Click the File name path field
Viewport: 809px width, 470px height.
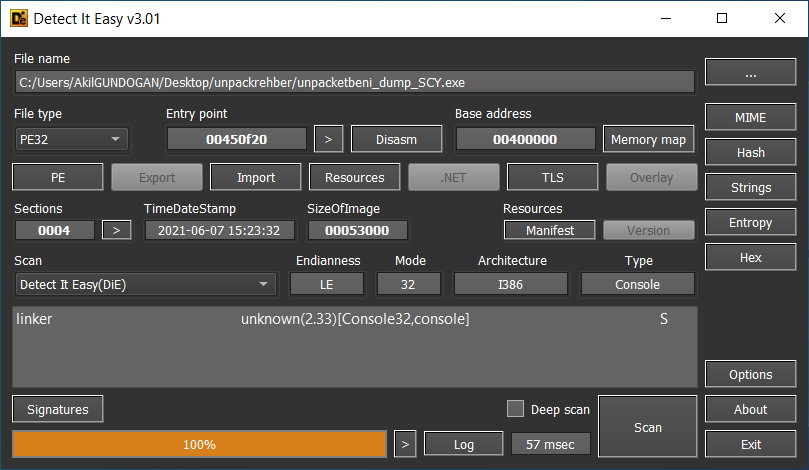point(354,83)
